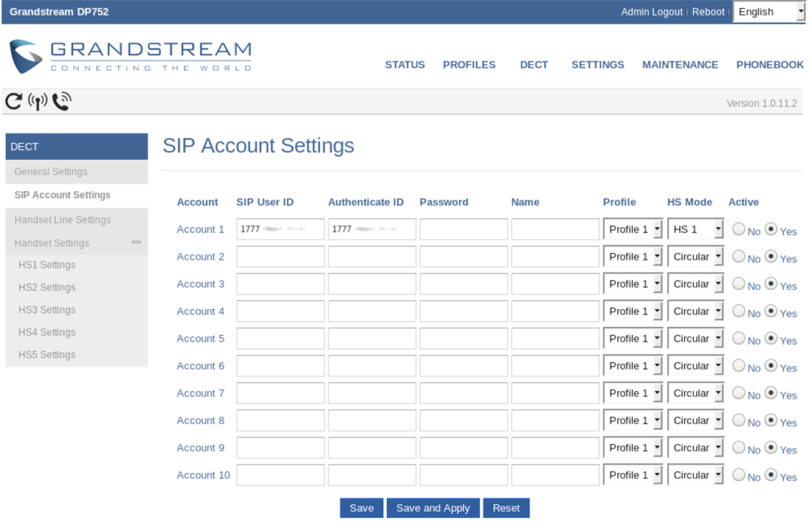Collapse the Handset Settings submenu

137,242
